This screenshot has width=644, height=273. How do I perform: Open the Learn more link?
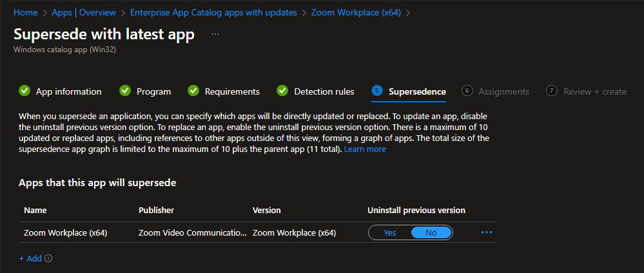pos(365,149)
